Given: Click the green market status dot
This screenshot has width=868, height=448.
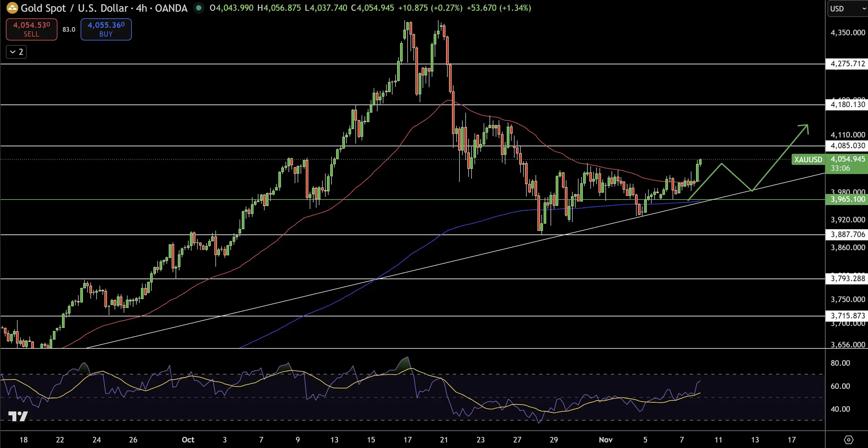Looking at the screenshot, I should pos(199,8).
